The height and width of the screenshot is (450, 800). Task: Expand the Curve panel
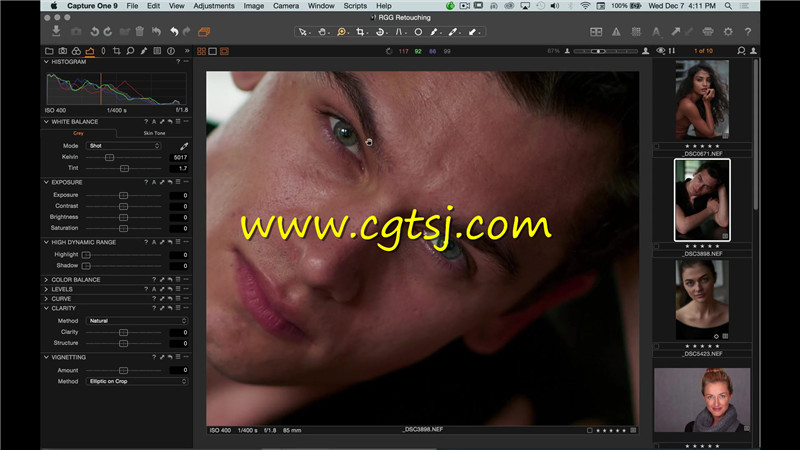click(x=46, y=299)
